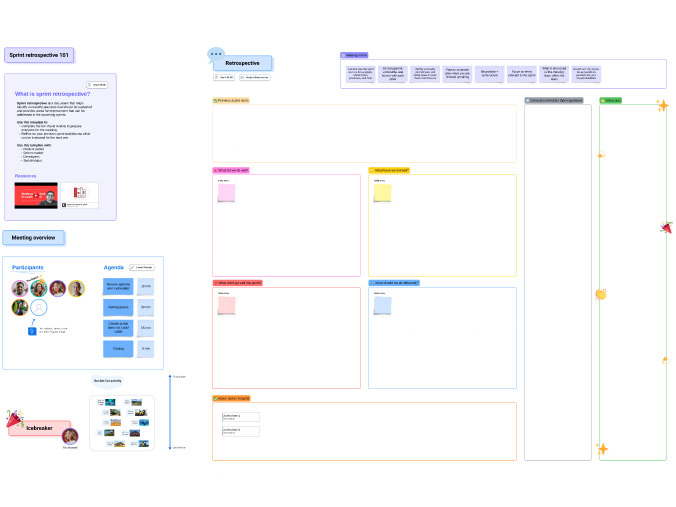676x507 pixels.
Task: Click the chat bubble icon above Retrospective
Action: click(x=216, y=54)
